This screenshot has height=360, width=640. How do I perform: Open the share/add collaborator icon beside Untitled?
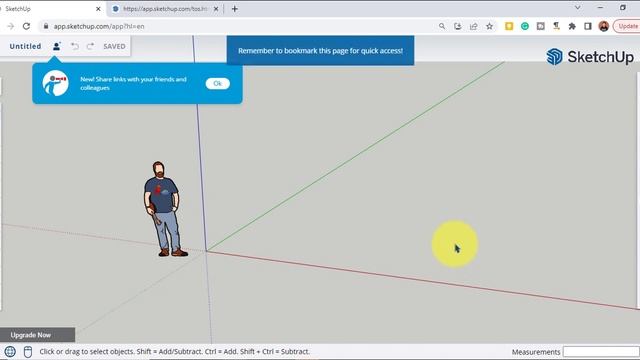point(57,46)
